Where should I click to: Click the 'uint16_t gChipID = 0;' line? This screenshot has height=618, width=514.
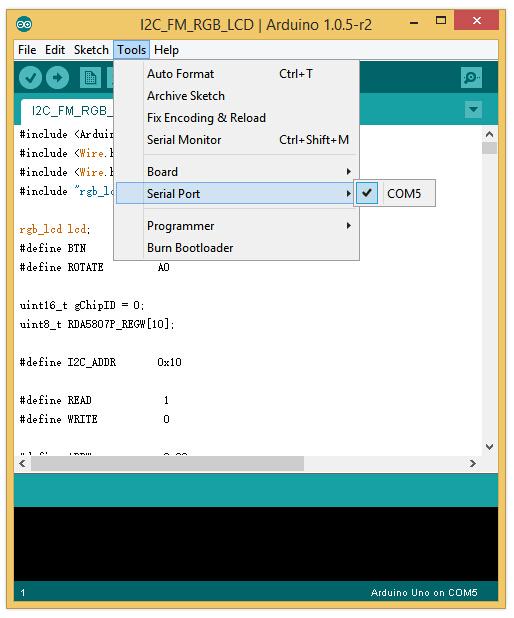click(82, 305)
